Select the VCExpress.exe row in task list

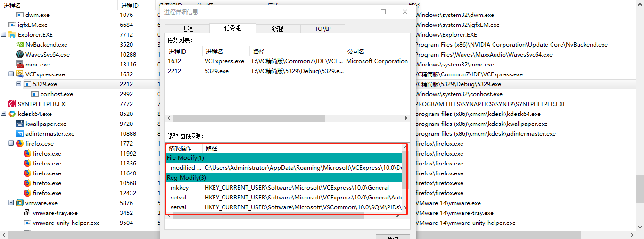tap(288, 61)
